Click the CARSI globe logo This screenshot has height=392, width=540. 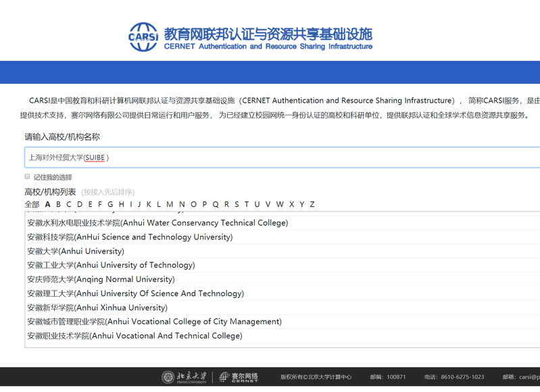[143, 37]
